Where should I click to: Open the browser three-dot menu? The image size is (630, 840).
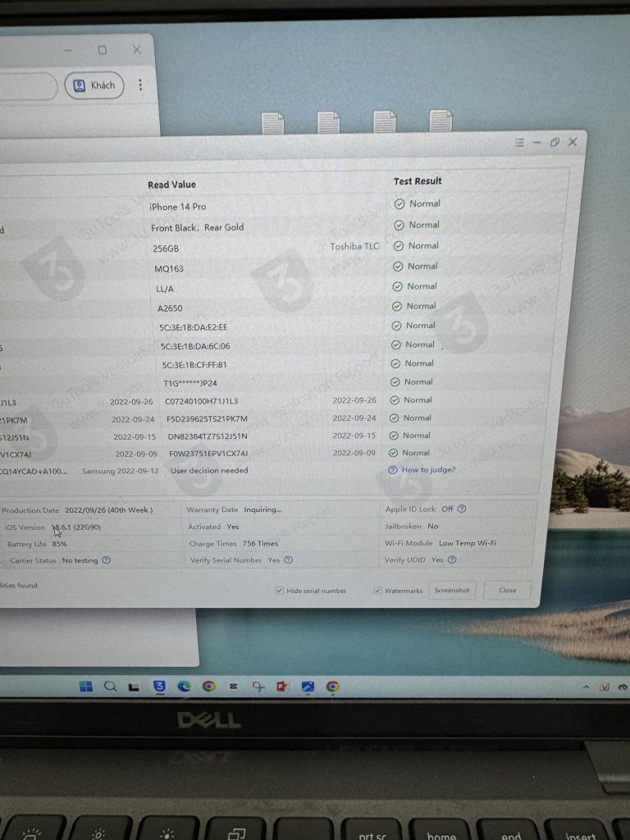[140, 84]
